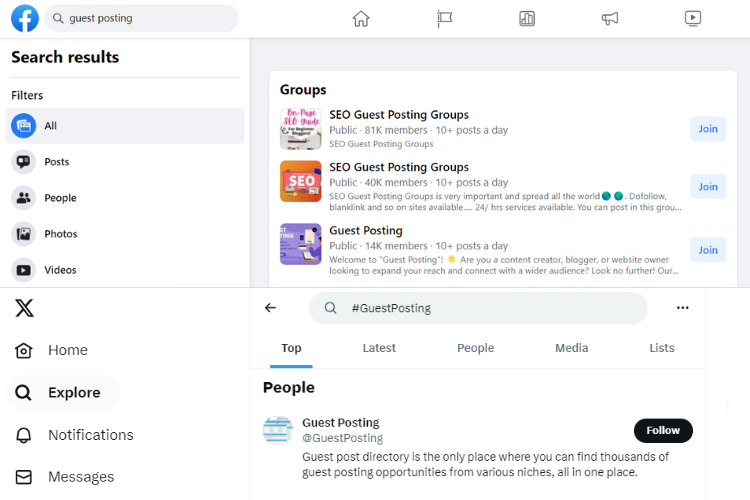Select the Videos filter
Screen dimensions: 750x500
tap(125, 270)
